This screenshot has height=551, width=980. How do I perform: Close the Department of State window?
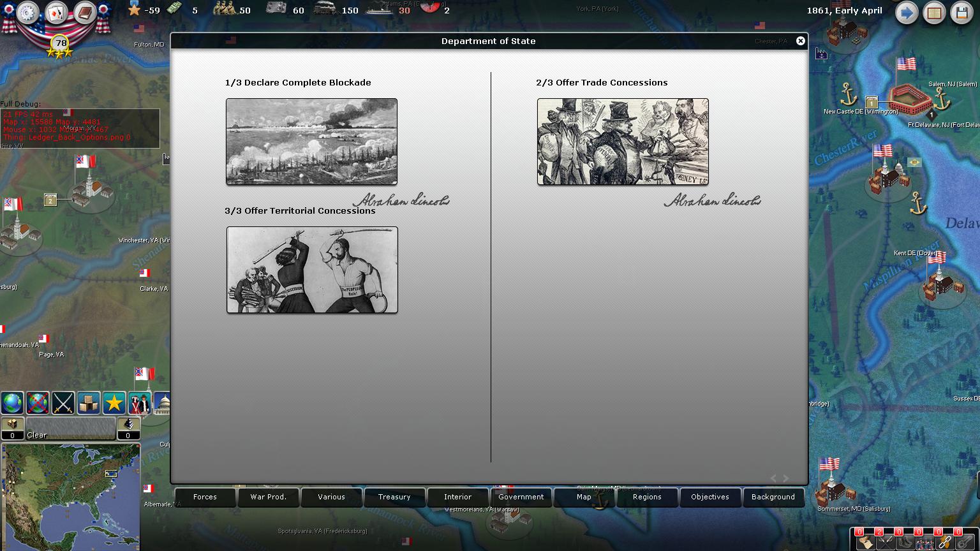800,41
